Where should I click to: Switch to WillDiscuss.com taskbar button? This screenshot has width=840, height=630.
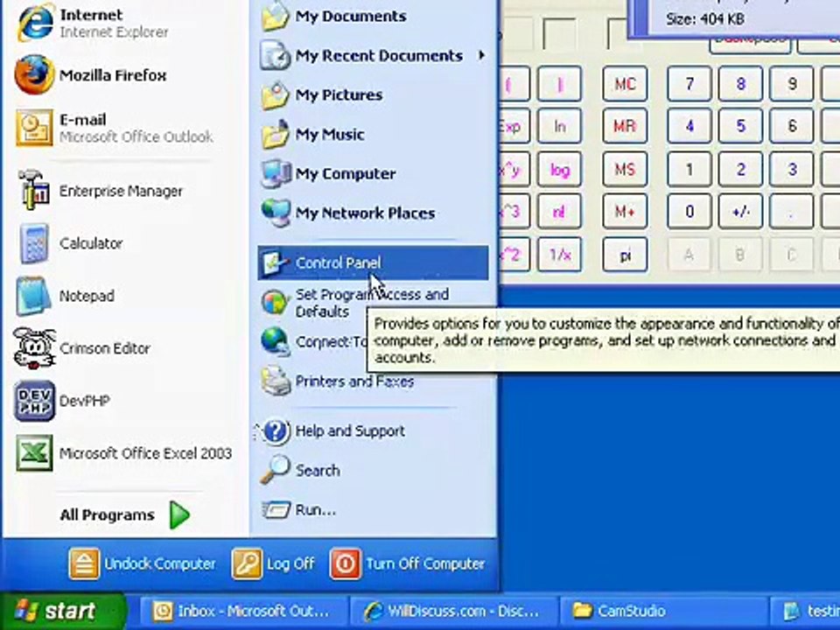tap(452, 612)
